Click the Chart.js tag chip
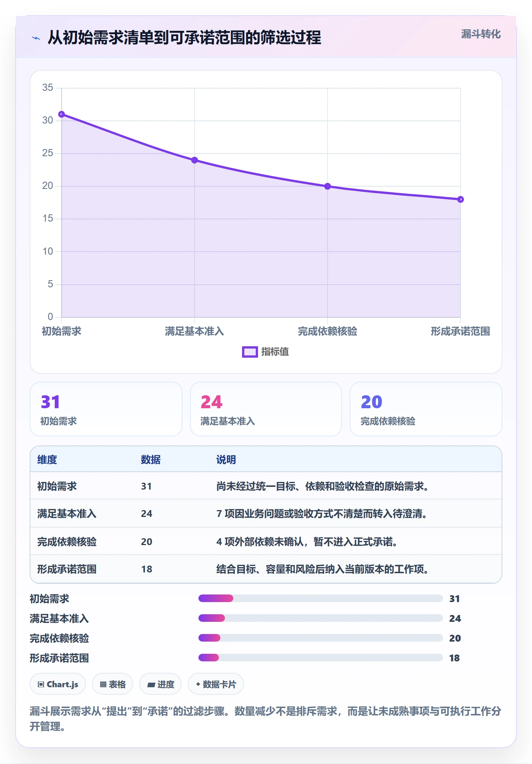This screenshot has height=764, width=532. pos(58,684)
